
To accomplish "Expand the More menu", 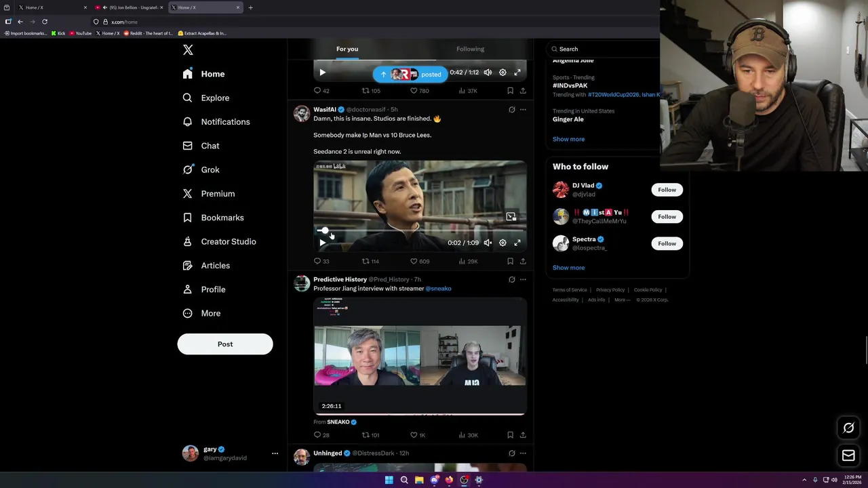I will click(x=202, y=313).
